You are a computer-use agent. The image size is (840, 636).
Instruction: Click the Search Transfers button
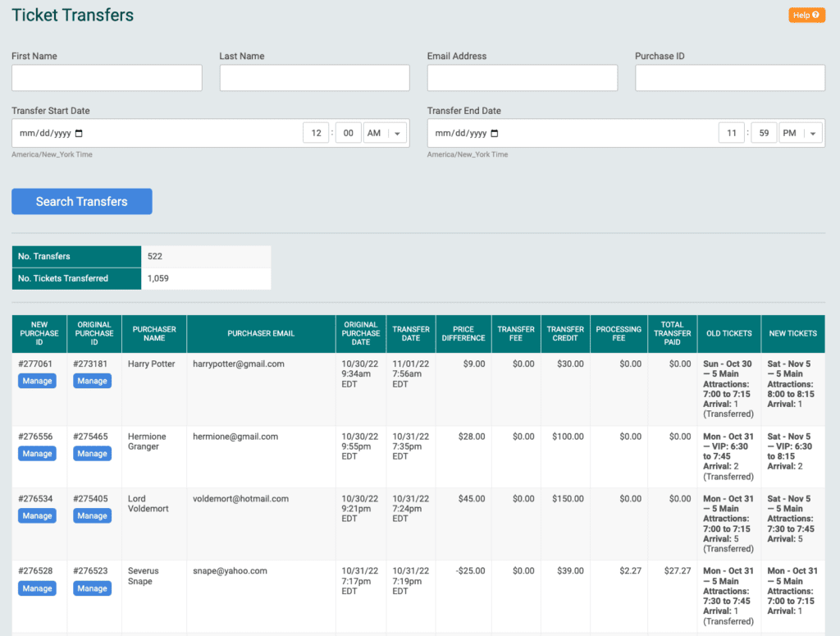pos(82,201)
